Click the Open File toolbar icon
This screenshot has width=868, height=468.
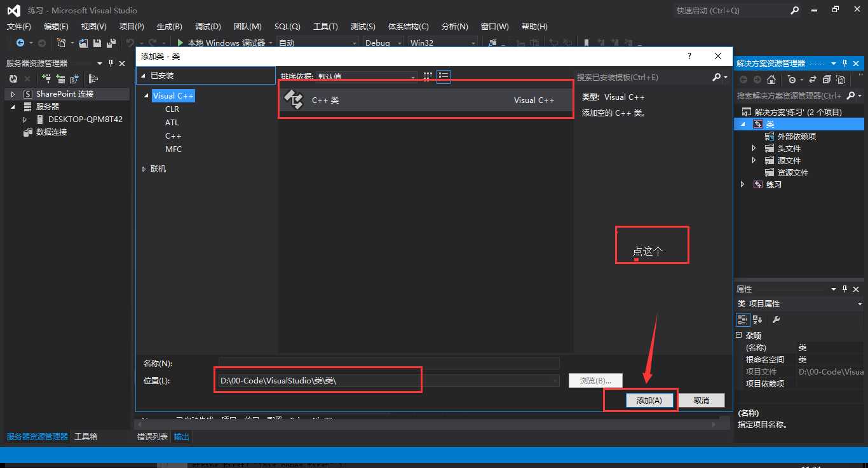click(x=83, y=43)
